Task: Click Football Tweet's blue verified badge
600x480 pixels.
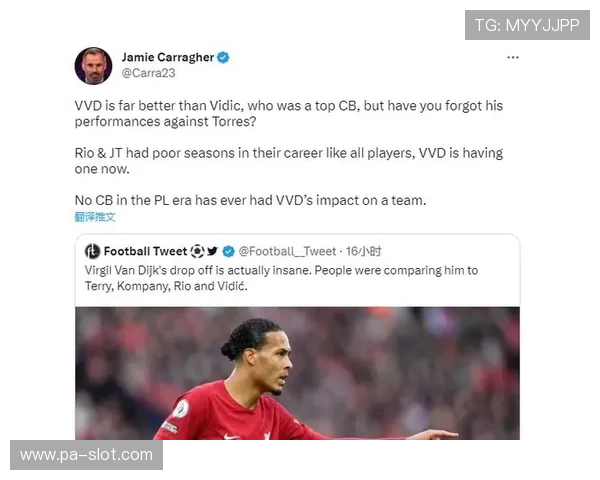Action: [228, 251]
